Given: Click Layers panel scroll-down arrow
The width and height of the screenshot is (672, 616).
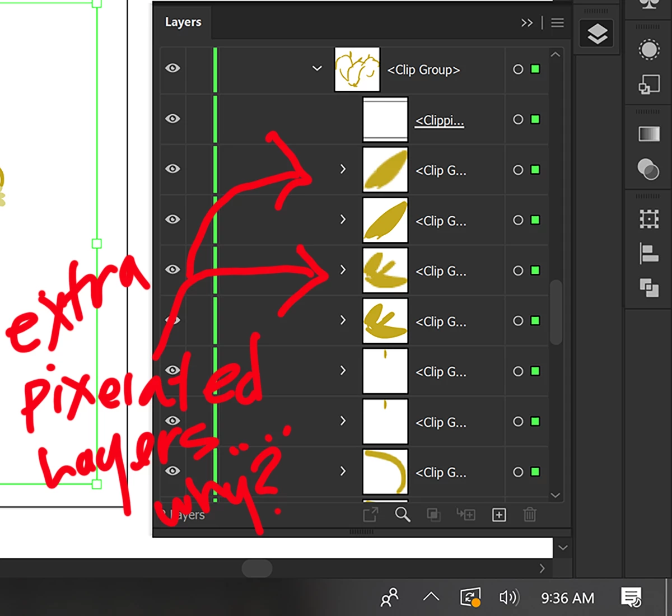Looking at the screenshot, I should [x=555, y=495].
